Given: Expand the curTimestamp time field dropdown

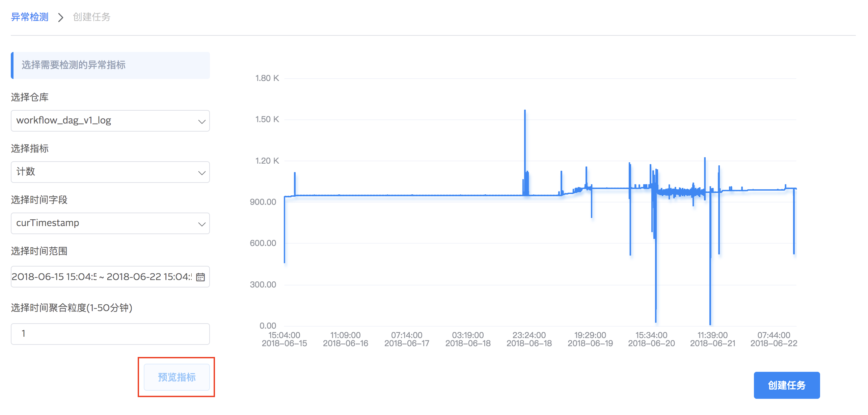Looking at the screenshot, I should pos(101,223).
